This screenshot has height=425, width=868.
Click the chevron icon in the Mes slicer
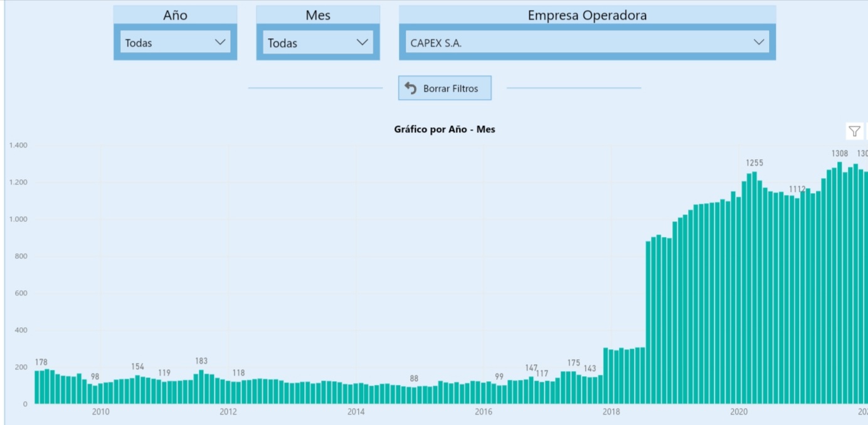[x=361, y=42]
